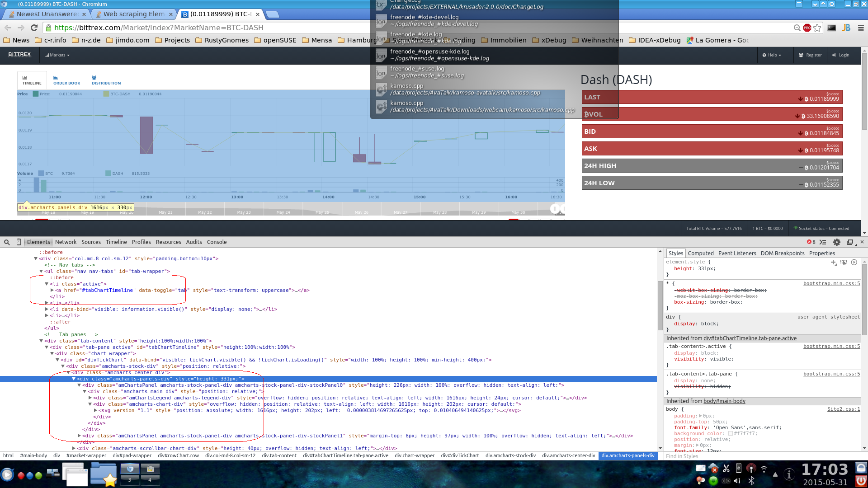
Task: Switch to the Newest Unanswered browser tab
Action: click(47, 14)
